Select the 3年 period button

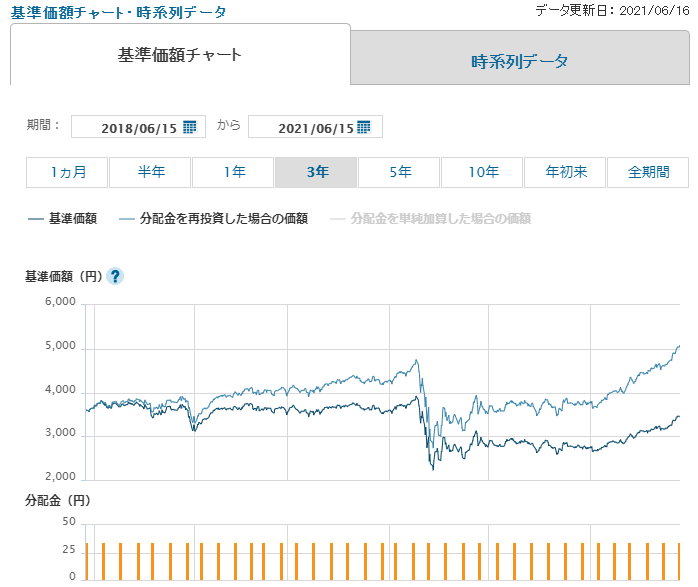pyautogui.click(x=316, y=172)
